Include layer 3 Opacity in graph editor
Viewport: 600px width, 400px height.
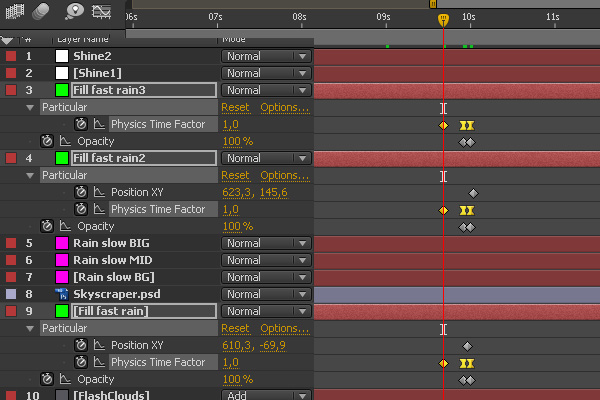coord(65,141)
